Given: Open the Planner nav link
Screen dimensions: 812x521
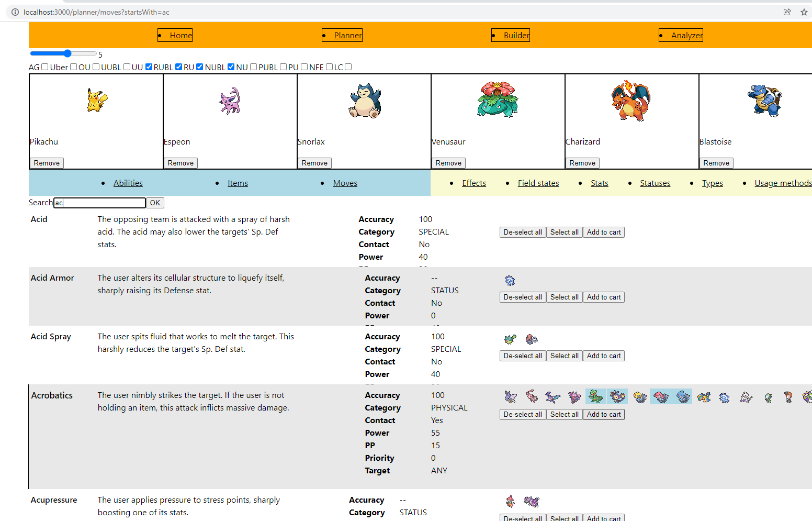Looking at the screenshot, I should click(x=348, y=35).
